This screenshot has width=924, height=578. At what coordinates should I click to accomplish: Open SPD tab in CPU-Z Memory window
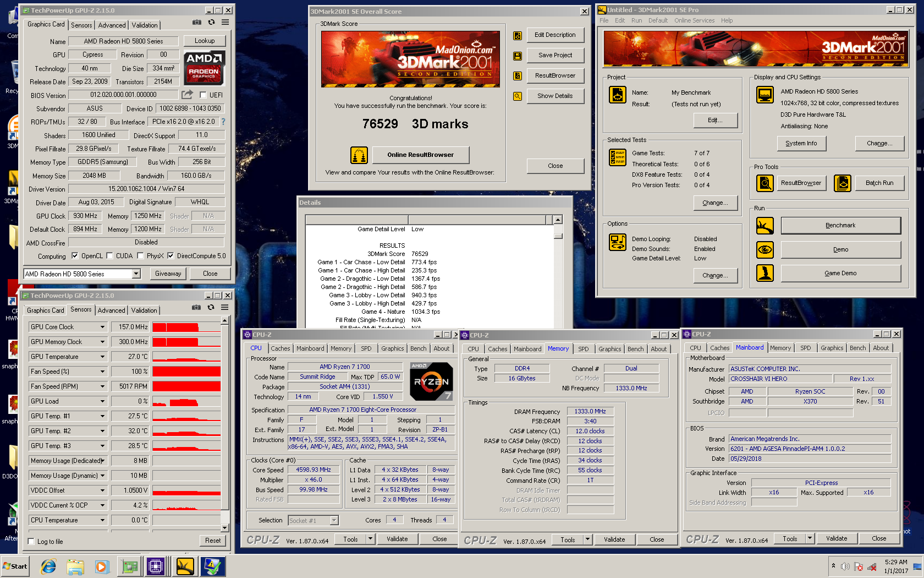click(583, 349)
